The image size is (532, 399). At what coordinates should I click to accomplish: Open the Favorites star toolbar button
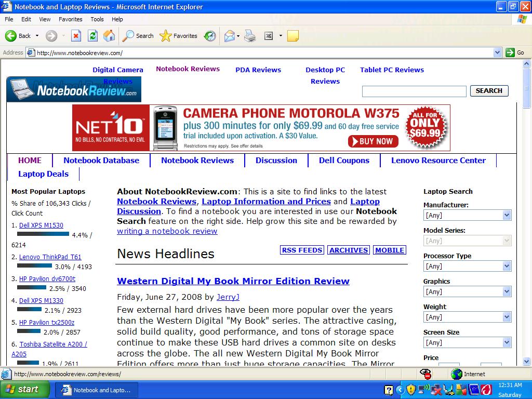[x=178, y=36]
